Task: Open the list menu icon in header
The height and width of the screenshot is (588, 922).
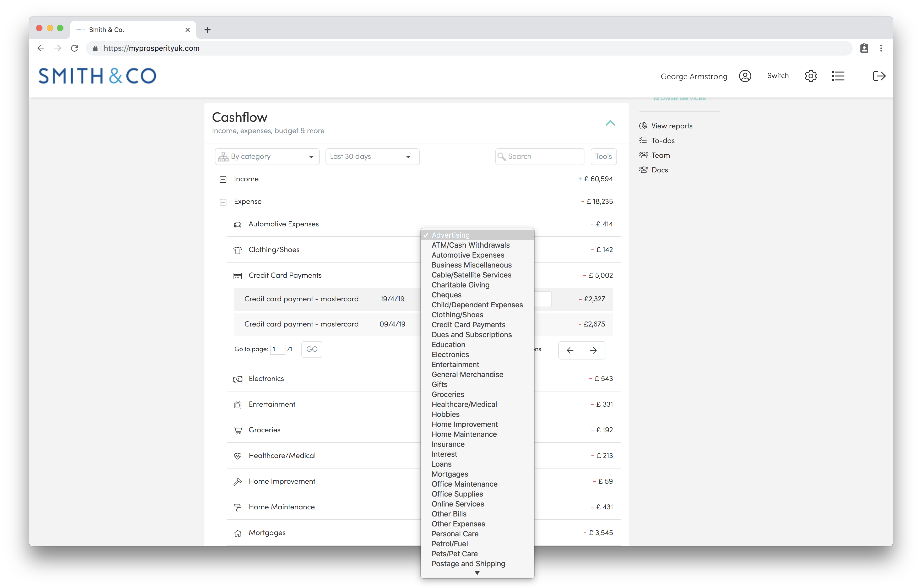Action: tap(838, 76)
